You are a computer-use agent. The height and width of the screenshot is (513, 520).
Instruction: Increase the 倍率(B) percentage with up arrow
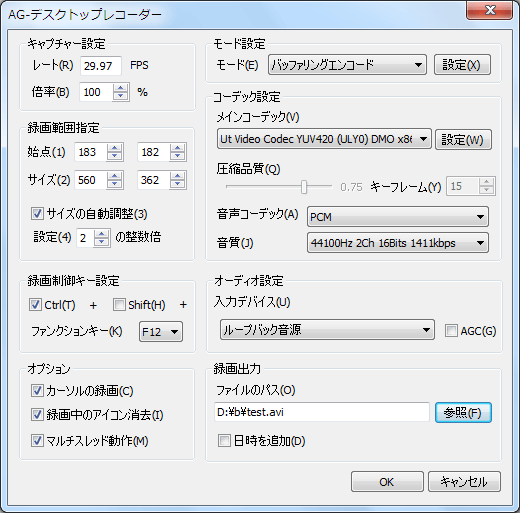[x=120, y=88]
